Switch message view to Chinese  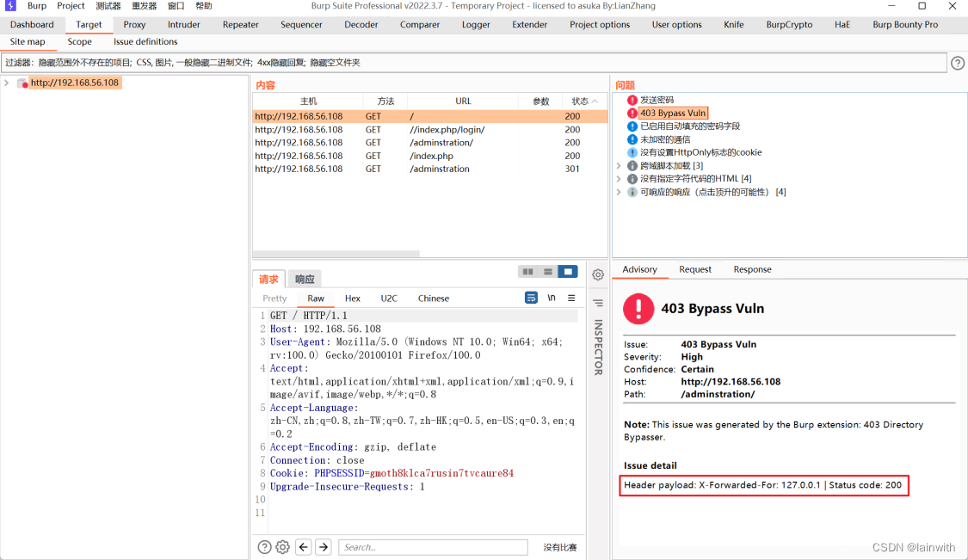click(434, 298)
